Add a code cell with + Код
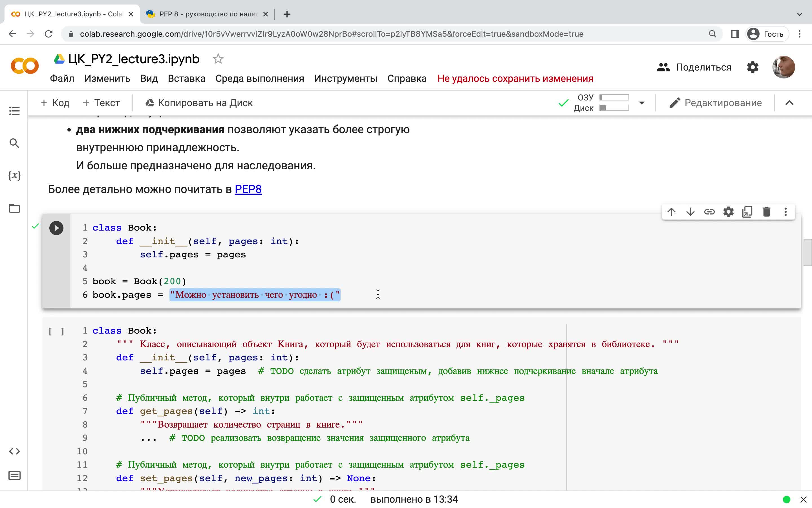The width and height of the screenshot is (812, 508). (x=55, y=103)
